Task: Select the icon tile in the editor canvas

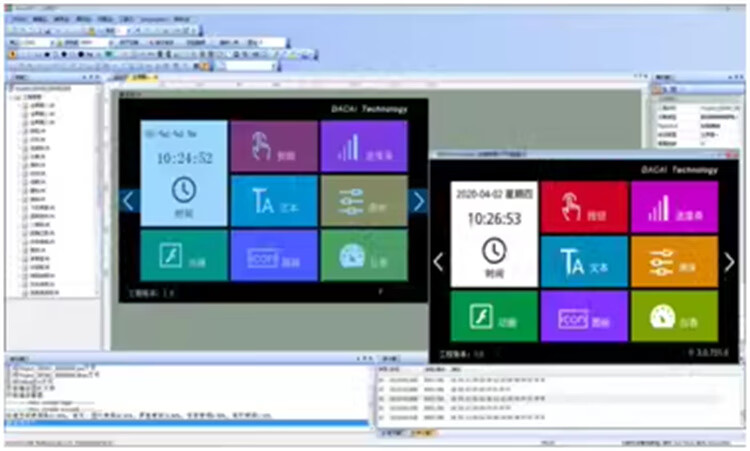Action: click(274, 255)
